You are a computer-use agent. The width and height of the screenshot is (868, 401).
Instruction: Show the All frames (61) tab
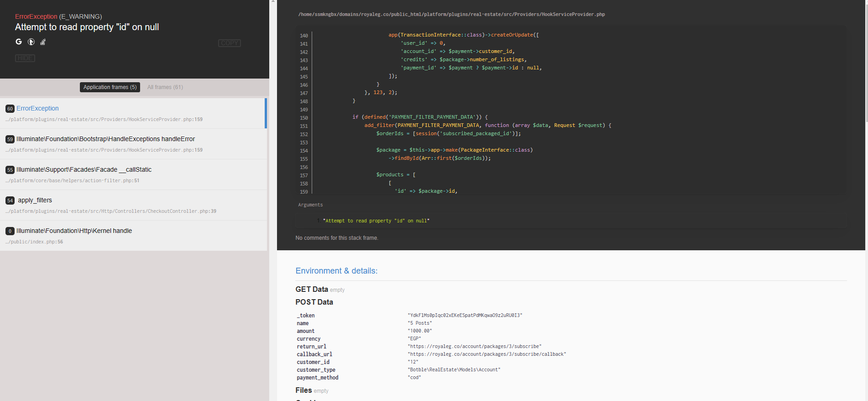coord(165,87)
